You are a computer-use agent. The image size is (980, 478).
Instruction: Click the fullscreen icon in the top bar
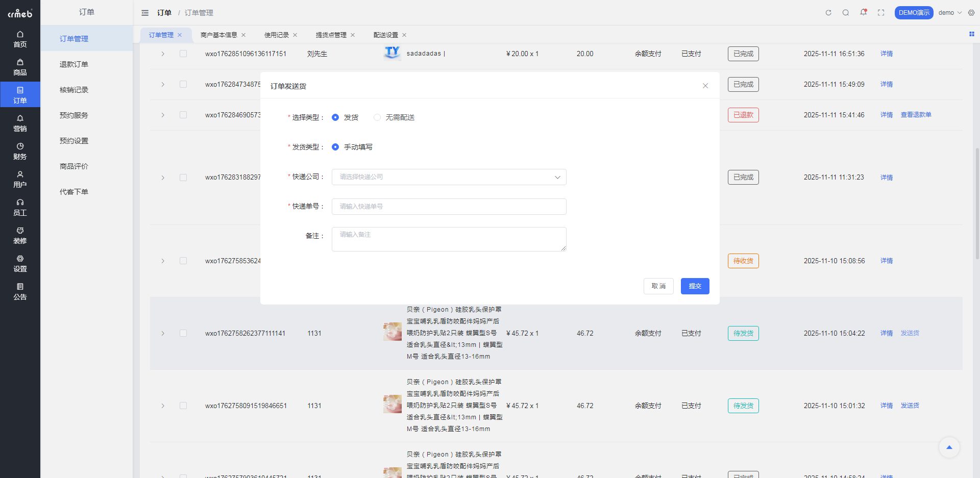tap(881, 13)
